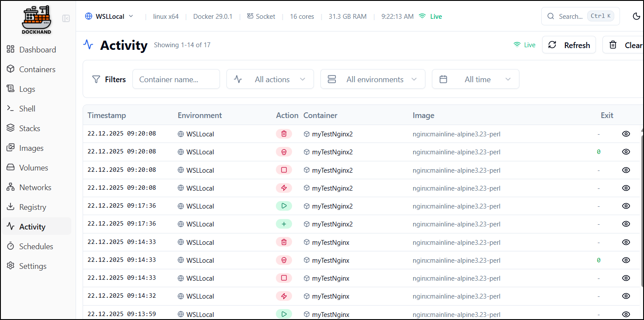The height and width of the screenshot is (320, 644).
Task: Open the Schedules page from sidebar
Action: pyautogui.click(x=36, y=246)
